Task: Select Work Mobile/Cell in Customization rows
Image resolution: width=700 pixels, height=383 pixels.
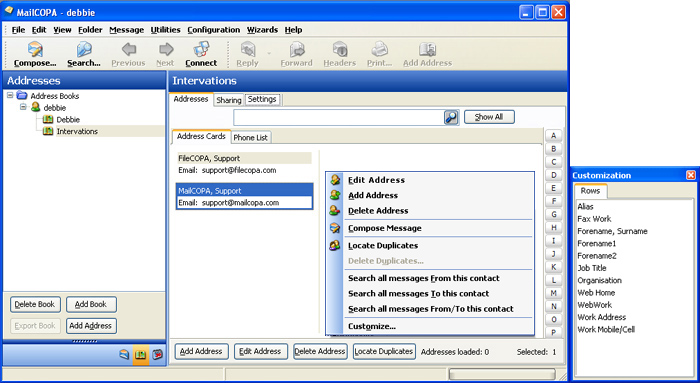Action: [606, 329]
